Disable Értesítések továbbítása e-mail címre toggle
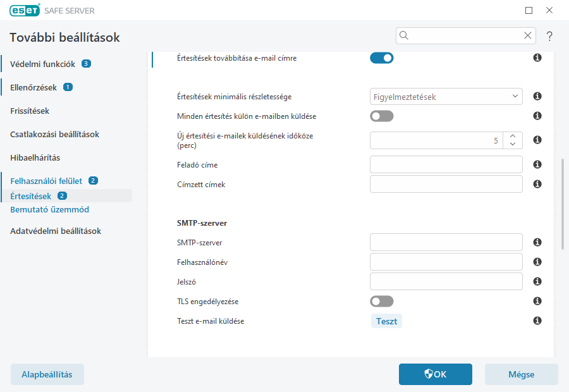The height and width of the screenshot is (392, 569). (381, 58)
